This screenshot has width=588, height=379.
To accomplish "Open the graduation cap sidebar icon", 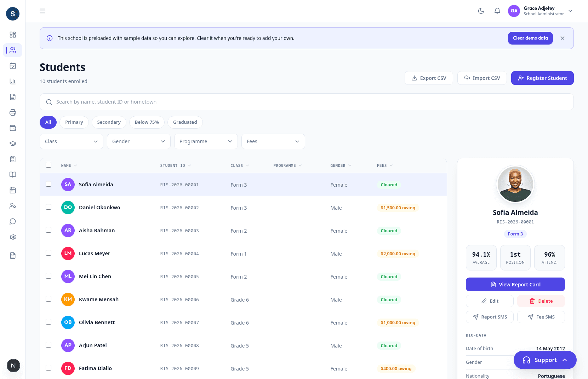I will pyautogui.click(x=13, y=144).
